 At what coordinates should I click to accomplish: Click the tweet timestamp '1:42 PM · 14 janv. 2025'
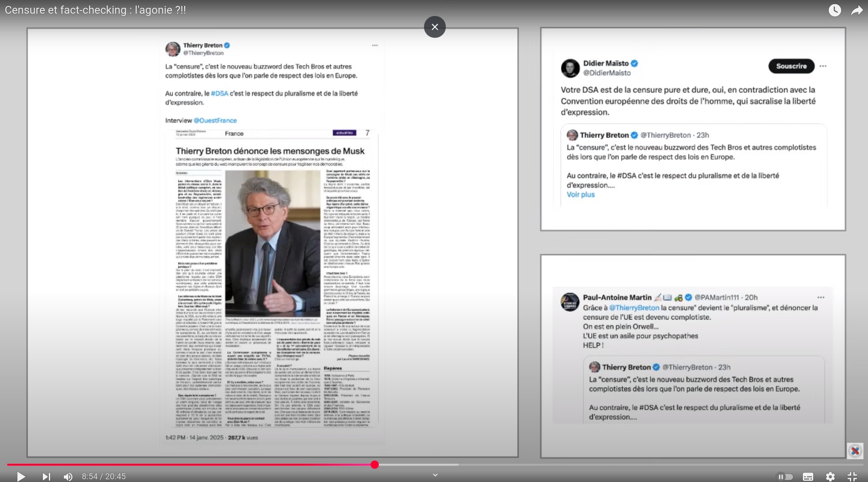click(x=195, y=438)
